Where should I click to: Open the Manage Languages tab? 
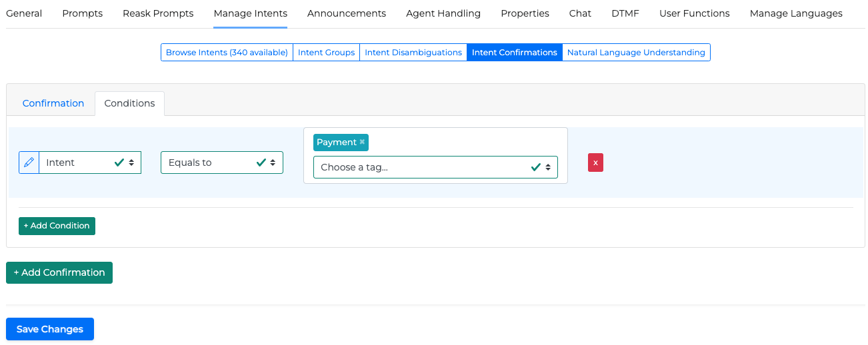(796, 13)
